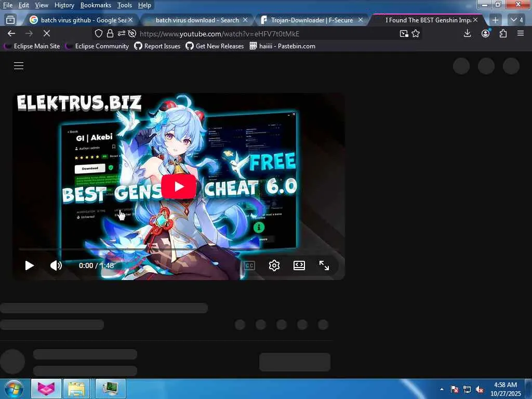Close the Trojan-Downloader F-Secure tab

[361, 20]
